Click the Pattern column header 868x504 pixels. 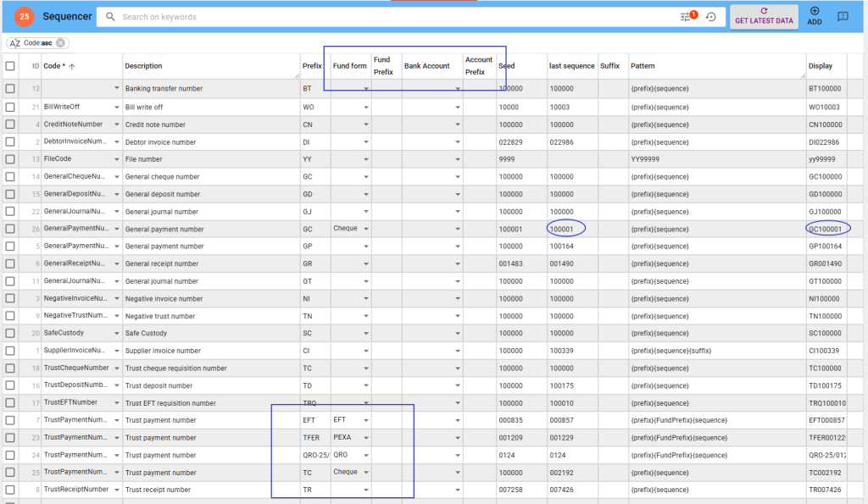pos(643,66)
